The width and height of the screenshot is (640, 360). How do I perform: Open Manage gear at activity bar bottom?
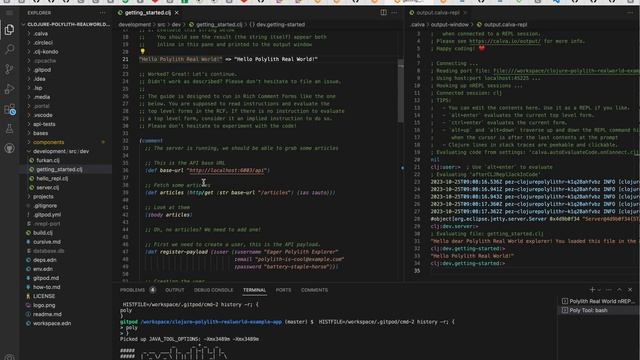pos(9,357)
